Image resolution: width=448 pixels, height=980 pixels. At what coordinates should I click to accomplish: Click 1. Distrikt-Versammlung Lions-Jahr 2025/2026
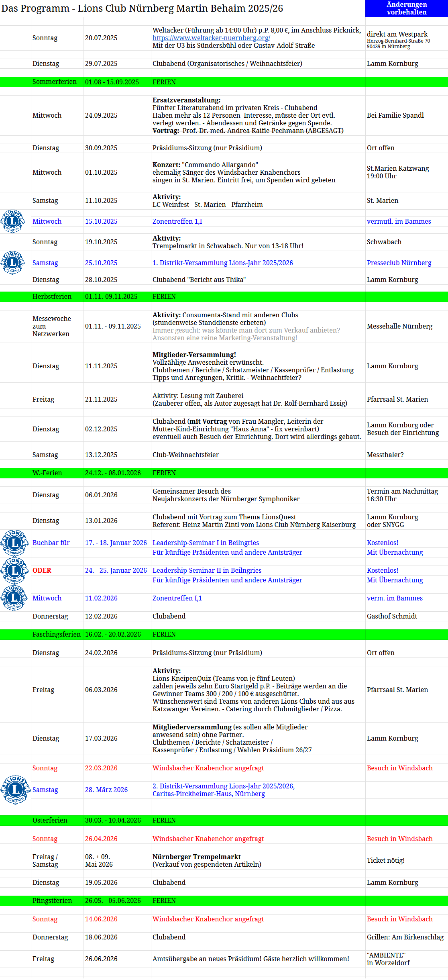pos(223,263)
